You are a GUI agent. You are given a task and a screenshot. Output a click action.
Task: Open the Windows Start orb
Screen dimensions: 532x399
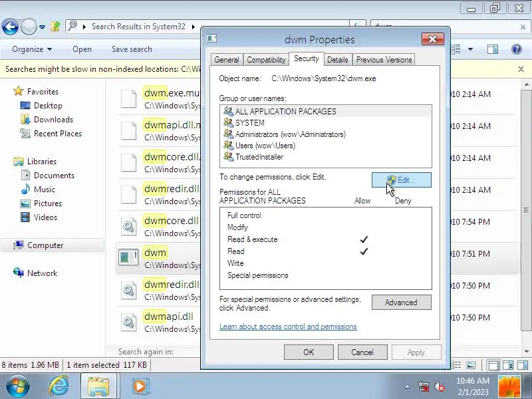(17, 386)
